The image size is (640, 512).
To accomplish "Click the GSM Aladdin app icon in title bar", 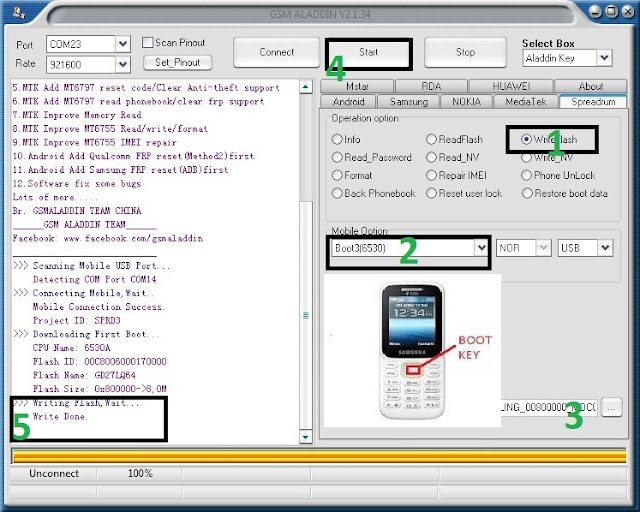I will [x=18, y=13].
